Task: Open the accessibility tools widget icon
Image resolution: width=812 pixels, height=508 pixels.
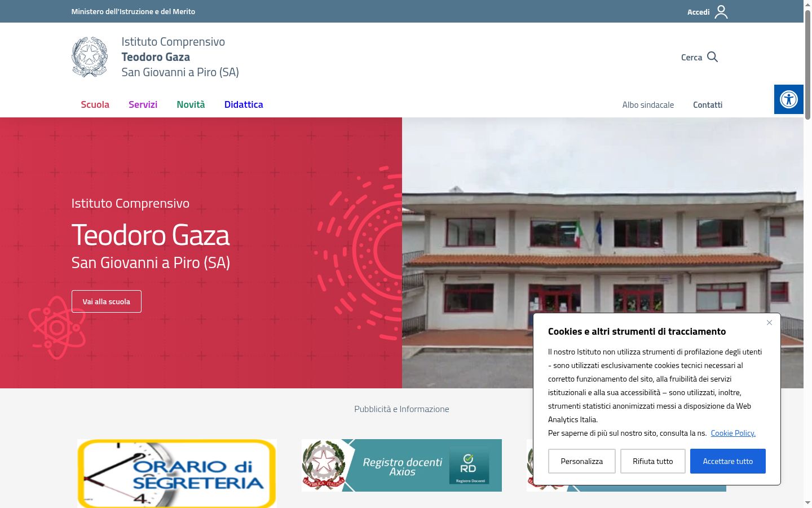Action: coord(788,99)
